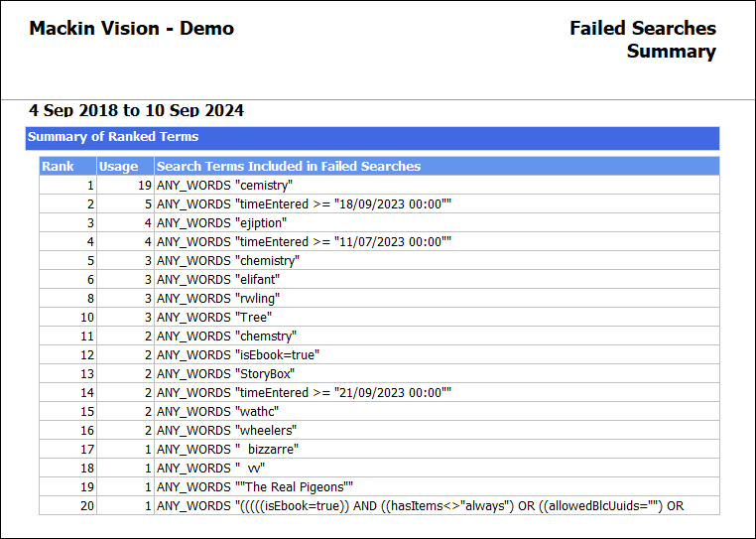Select the search term "rwling"
Screen dimensions: 756x539
[218, 298]
